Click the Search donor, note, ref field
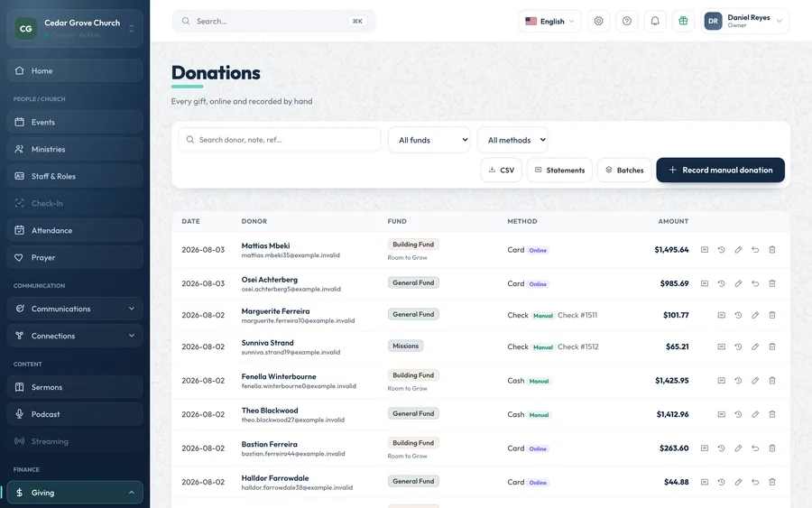812x508 pixels. click(280, 140)
